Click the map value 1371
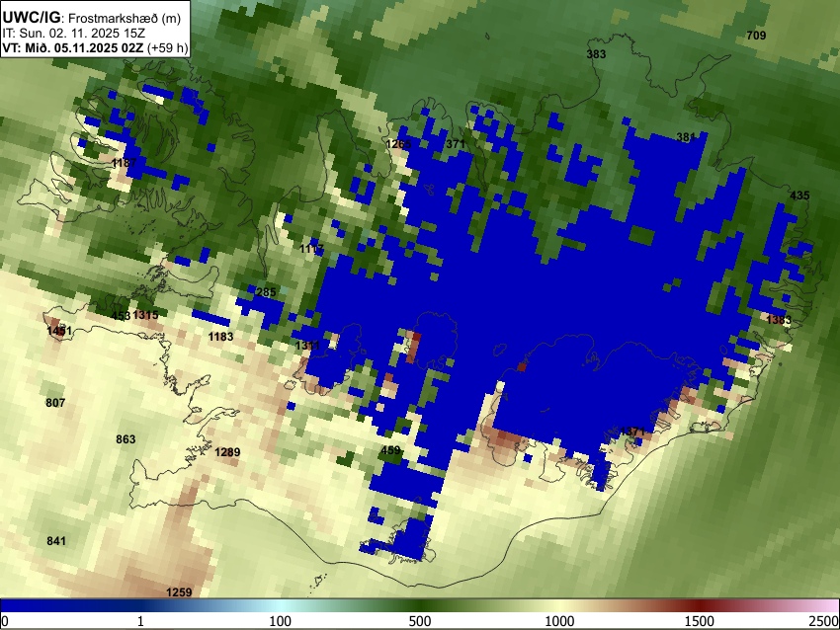Screen dimensions: 840x630 pyautogui.click(x=632, y=432)
